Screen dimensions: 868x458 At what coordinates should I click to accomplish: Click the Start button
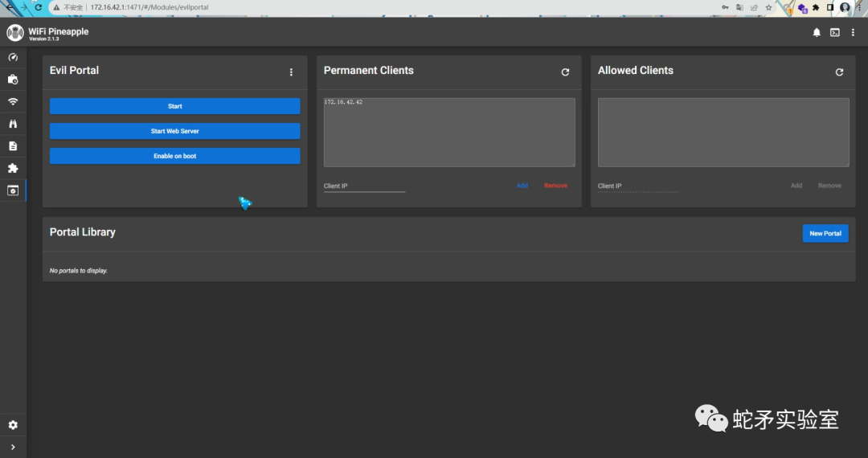[x=175, y=106]
